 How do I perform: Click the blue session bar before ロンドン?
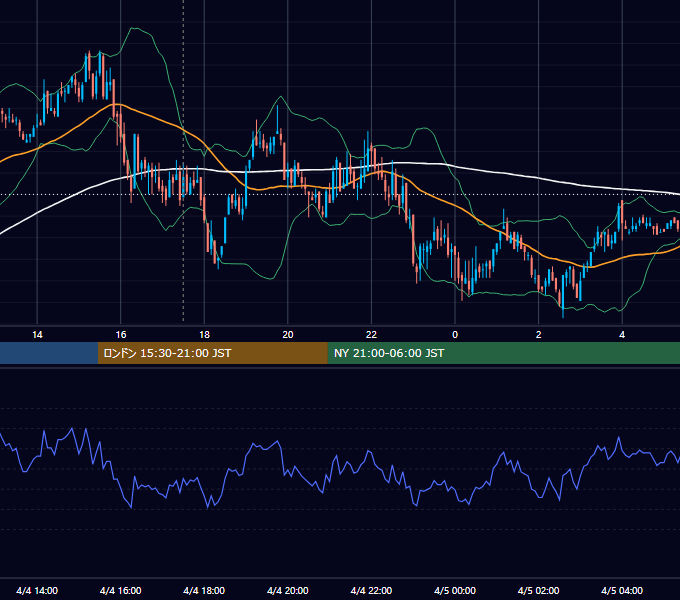[49, 353]
